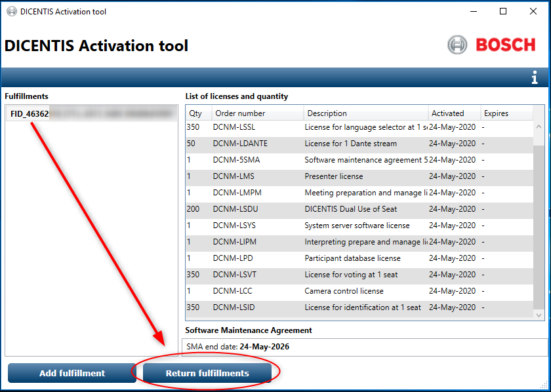
Task: Select the DCNM-LIPM order number cell
Action: tap(235, 242)
